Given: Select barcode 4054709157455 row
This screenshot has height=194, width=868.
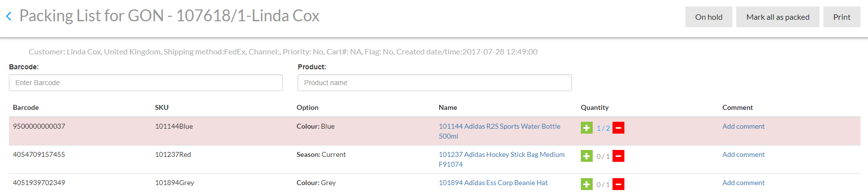Looking at the screenshot, I should tap(435, 159).
